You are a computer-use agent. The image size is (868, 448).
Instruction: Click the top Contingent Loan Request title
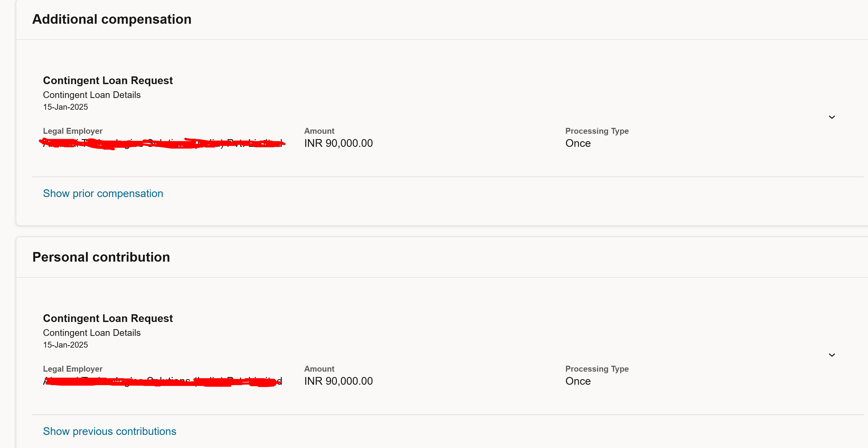[108, 80]
